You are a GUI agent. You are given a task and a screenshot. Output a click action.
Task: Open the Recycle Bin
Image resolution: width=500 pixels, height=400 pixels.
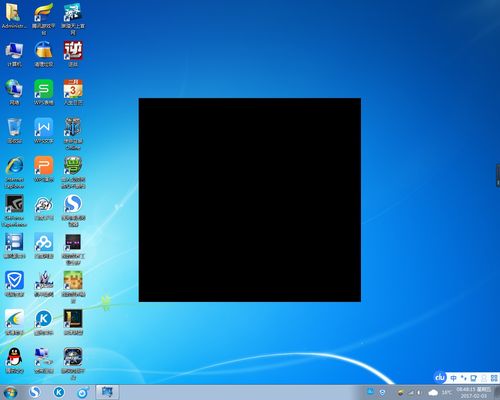tap(14, 127)
